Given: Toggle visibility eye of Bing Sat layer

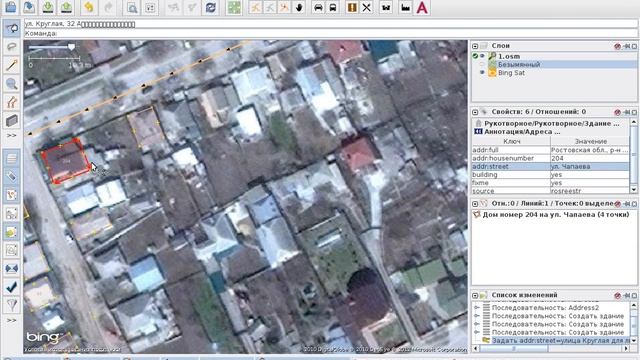Looking at the screenshot, I should 482,73.
